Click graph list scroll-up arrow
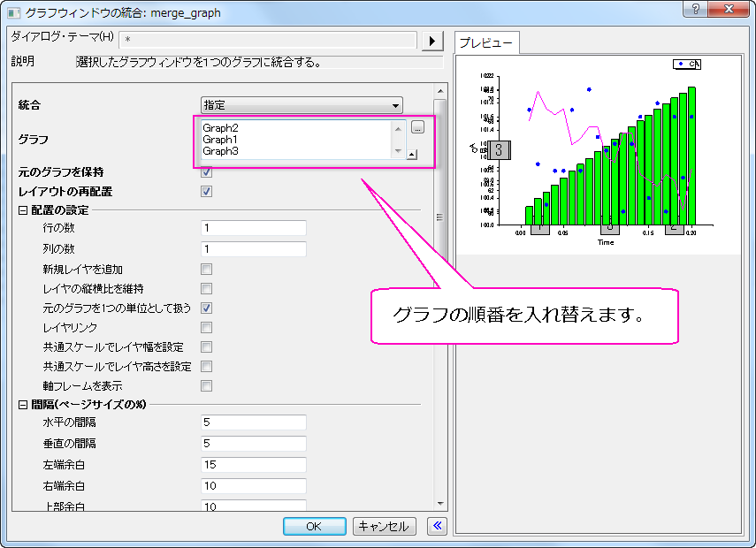The width and height of the screenshot is (756, 548). [x=398, y=129]
